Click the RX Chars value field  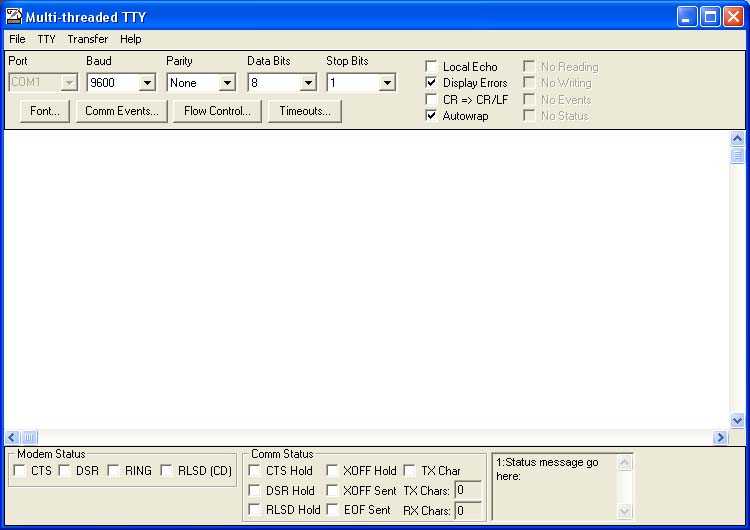tap(468, 510)
